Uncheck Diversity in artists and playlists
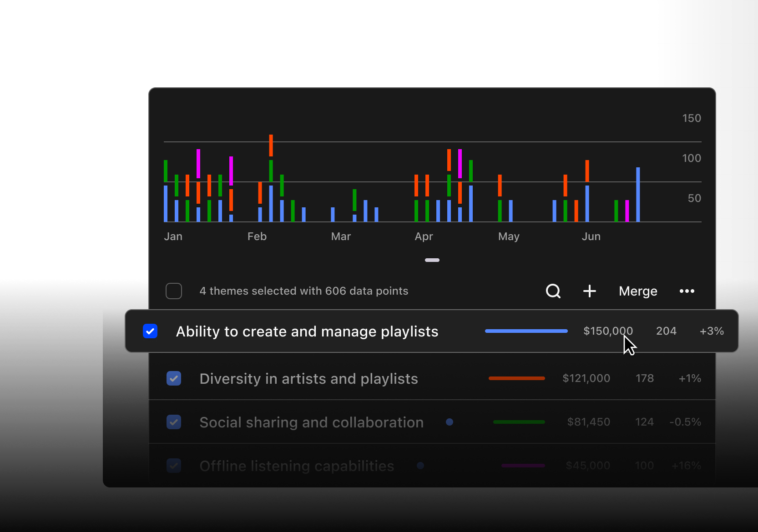758x532 pixels. 174,378
